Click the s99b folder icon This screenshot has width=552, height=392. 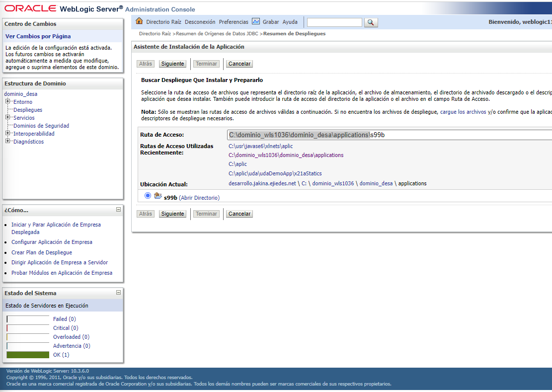coord(158,196)
